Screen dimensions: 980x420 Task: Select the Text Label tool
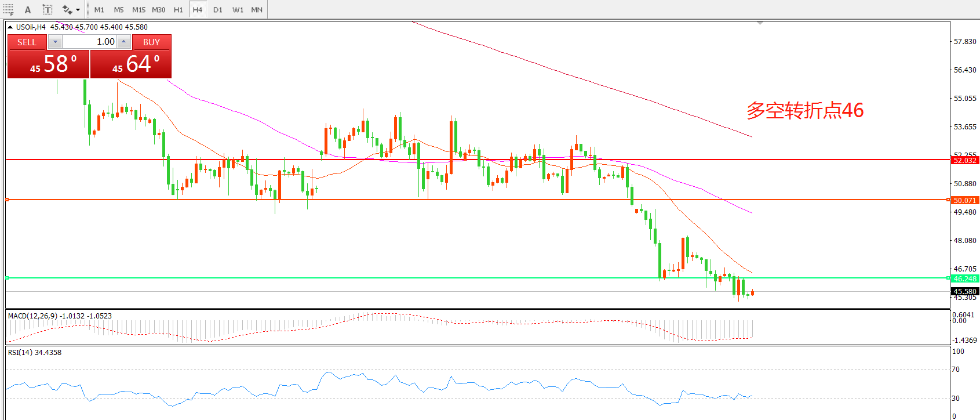[48, 9]
